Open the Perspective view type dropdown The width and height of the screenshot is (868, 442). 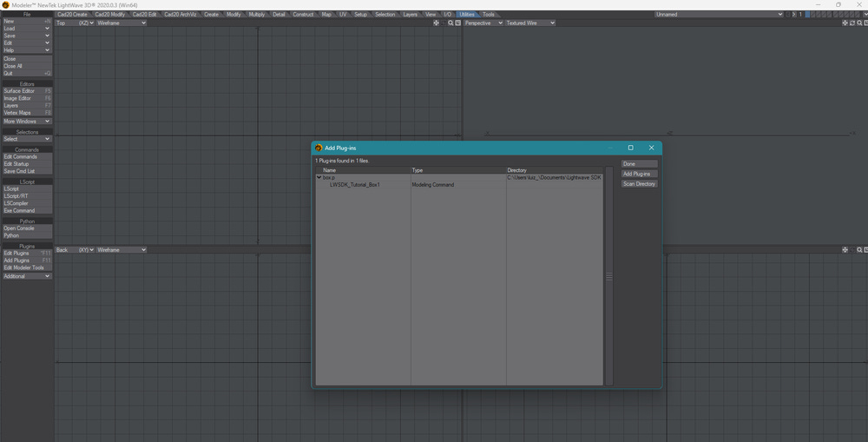pos(483,23)
